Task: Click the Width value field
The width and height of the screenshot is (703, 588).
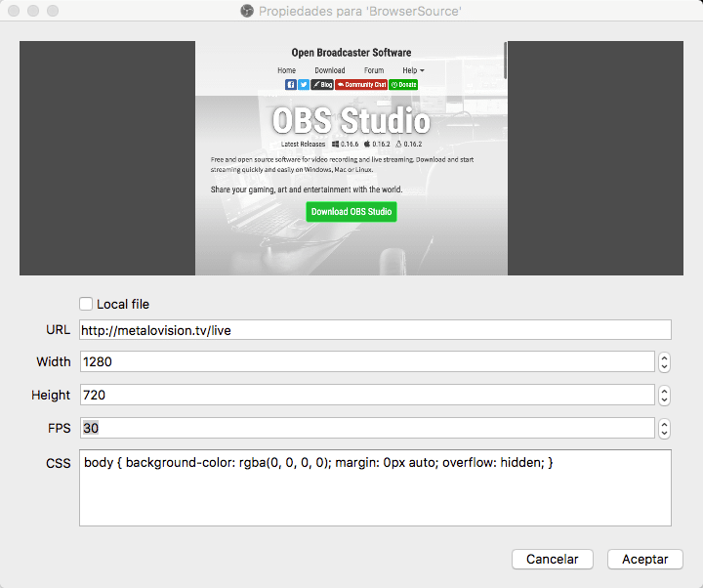Action: tap(367, 361)
